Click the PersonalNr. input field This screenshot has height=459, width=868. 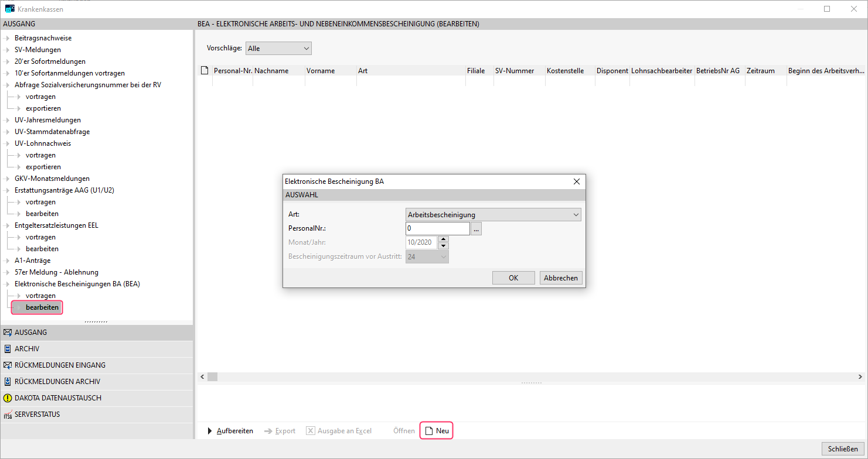coord(438,229)
